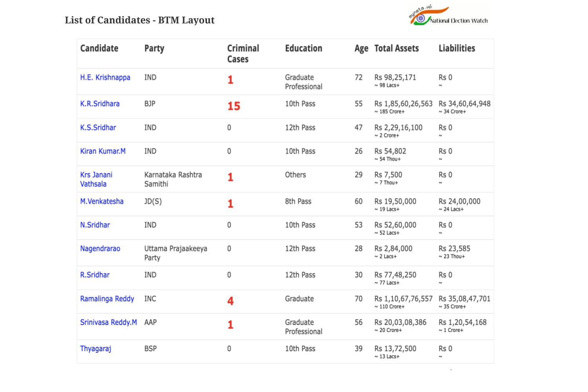588x392 pixels.
Task: Open Kiran Kumar.M candidate link
Action: tap(103, 151)
